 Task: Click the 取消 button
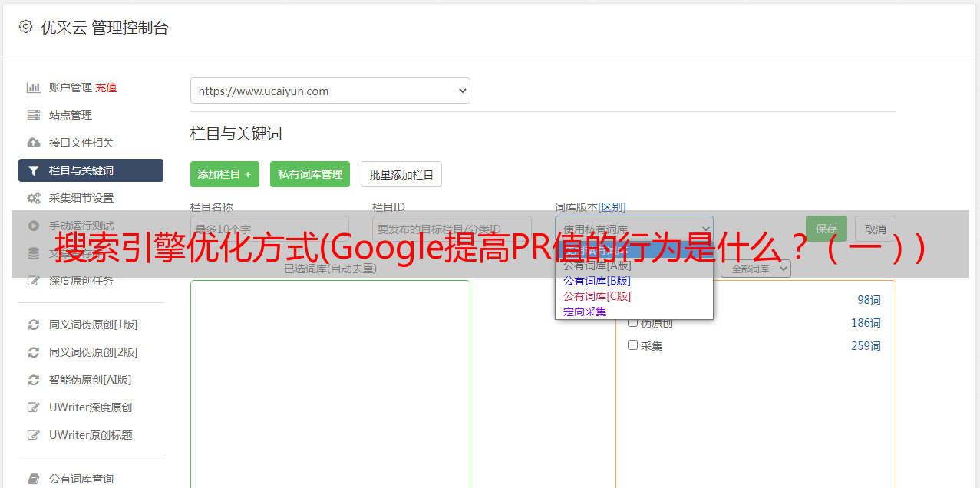click(x=876, y=229)
